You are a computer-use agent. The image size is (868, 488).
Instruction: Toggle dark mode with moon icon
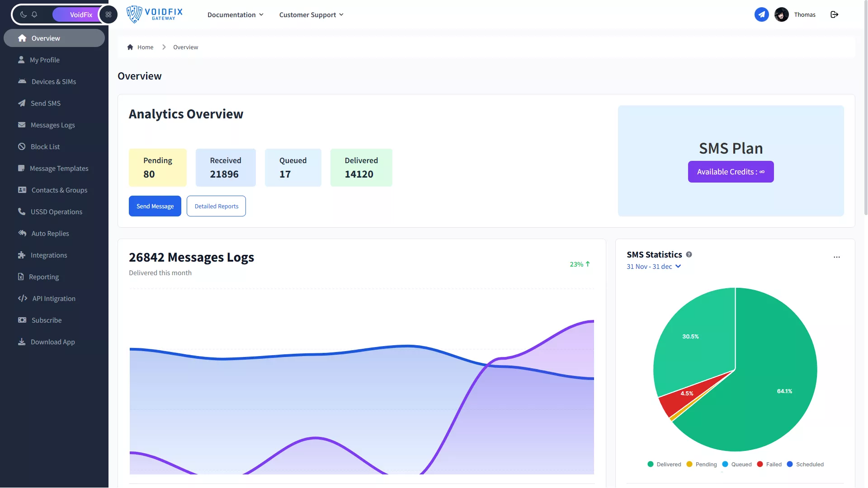[x=24, y=14]
